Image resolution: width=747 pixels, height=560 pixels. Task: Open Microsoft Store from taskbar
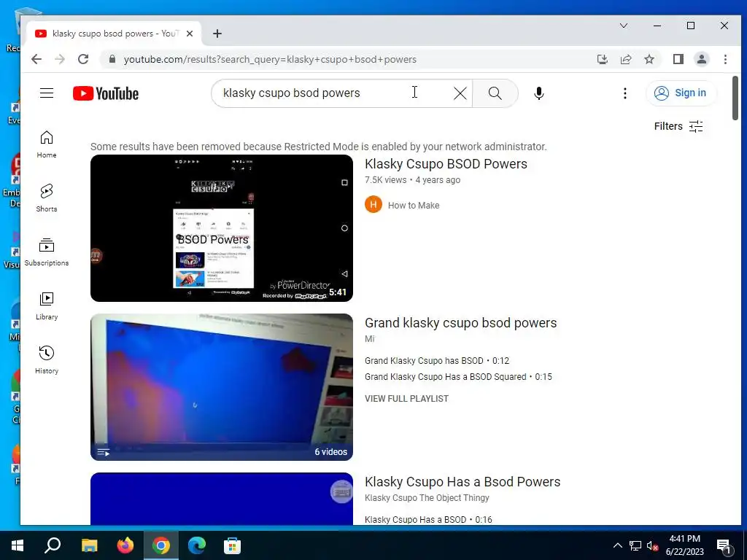[232, 545]
